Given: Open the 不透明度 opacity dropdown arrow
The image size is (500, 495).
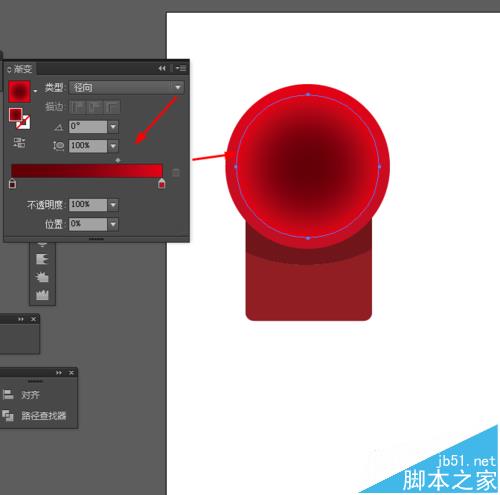Looking at the screenshot, I should [x=113, y=205].
